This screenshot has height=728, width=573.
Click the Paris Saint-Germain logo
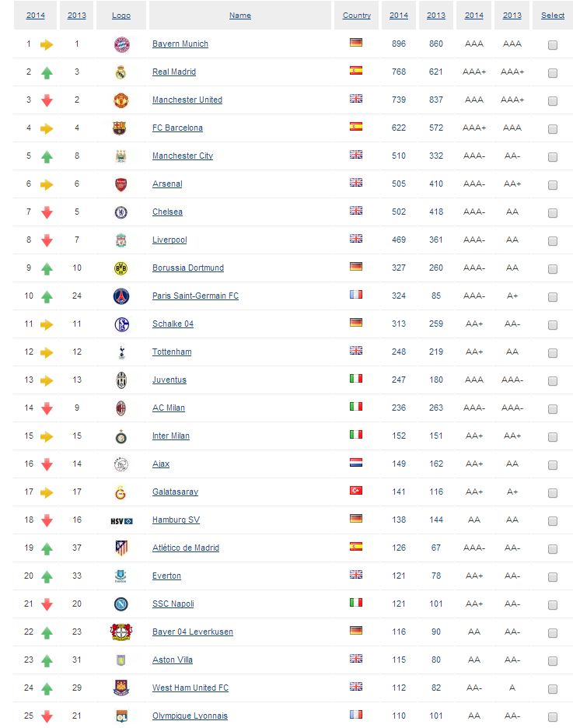tap(121, 296)
